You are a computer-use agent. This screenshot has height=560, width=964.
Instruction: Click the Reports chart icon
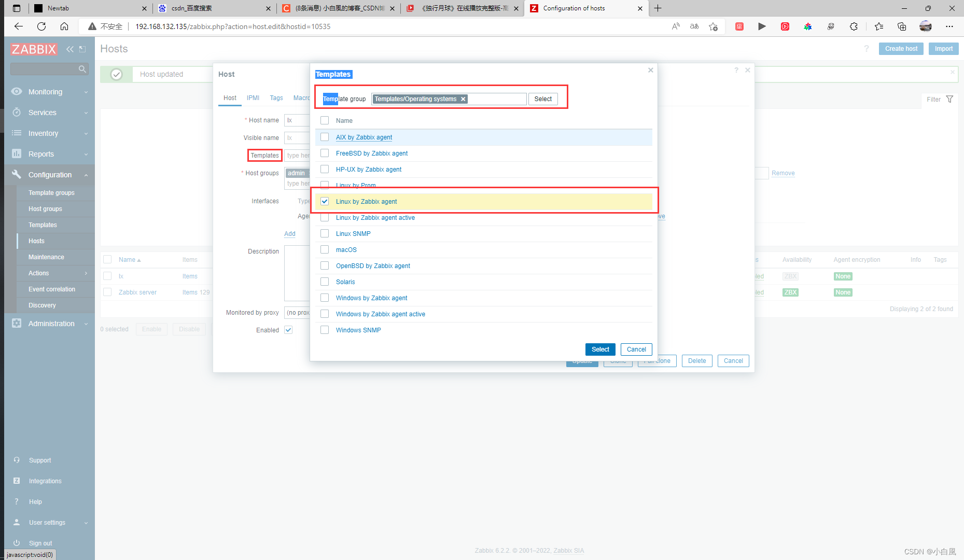(17, 154)
